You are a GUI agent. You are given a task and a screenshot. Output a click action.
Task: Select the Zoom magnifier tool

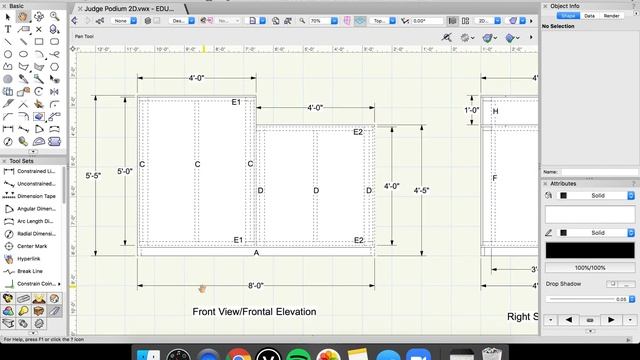[x=54, y=17]
